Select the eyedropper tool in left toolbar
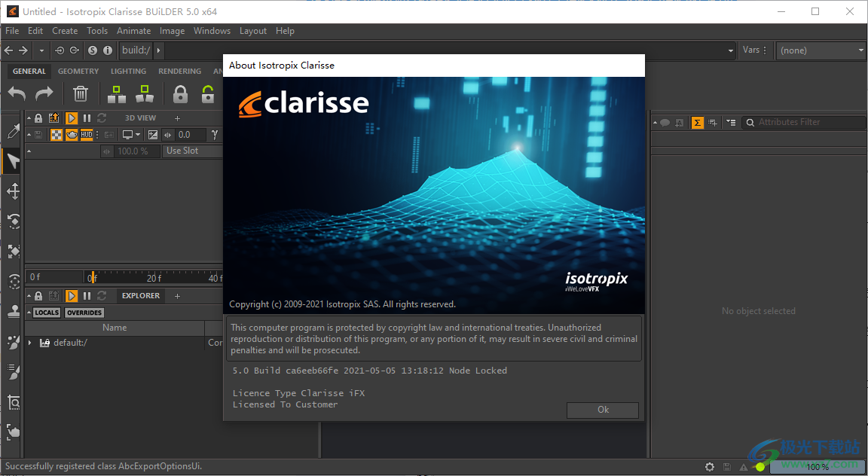 (14, 131)
